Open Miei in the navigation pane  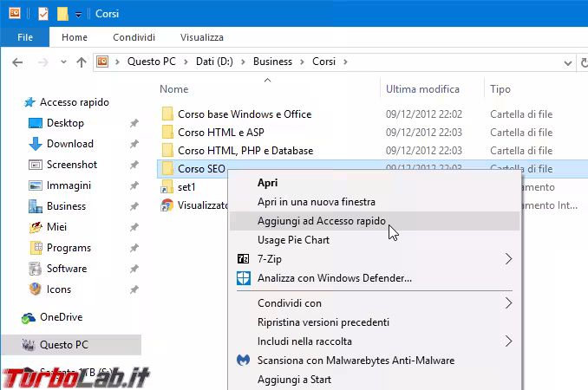(x=56, y=227)
